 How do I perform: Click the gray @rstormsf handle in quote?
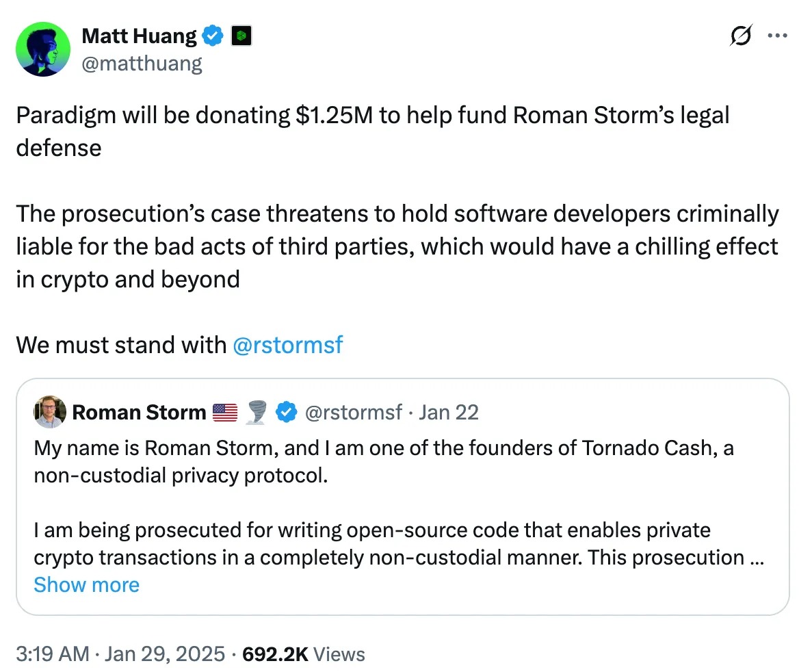click(354, 412)
